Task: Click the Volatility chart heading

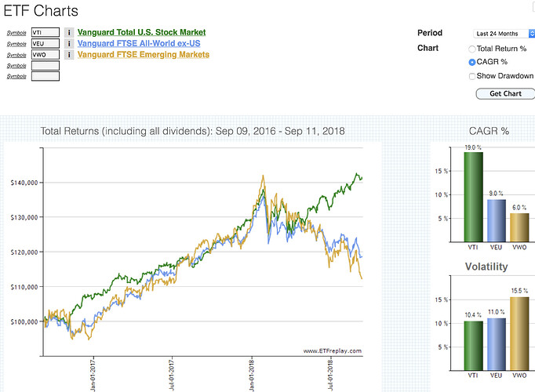Action: 486,267
